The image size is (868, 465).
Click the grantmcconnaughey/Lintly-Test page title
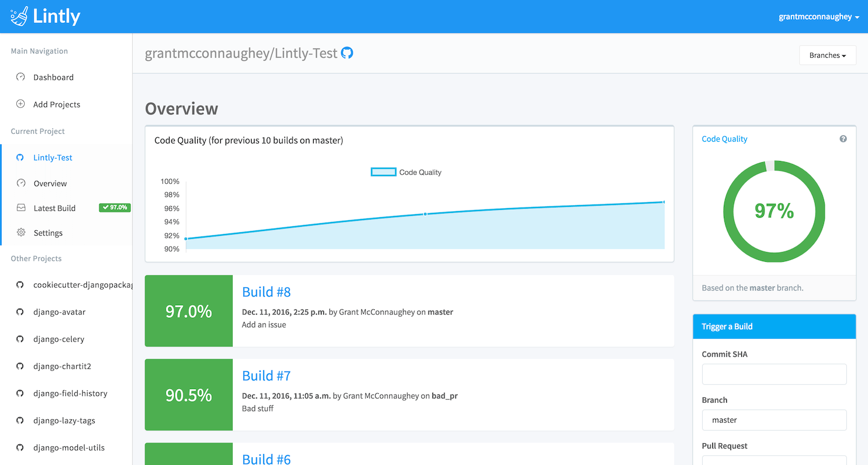241,53
